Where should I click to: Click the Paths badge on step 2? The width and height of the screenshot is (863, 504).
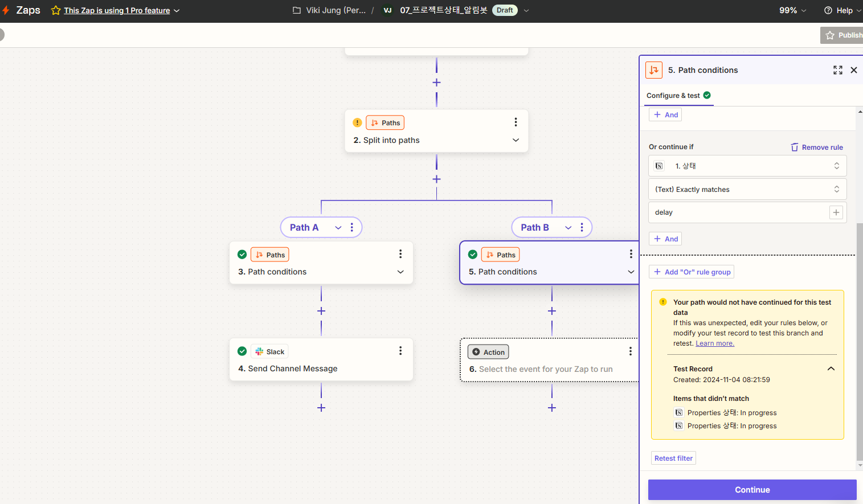point(385,122)
